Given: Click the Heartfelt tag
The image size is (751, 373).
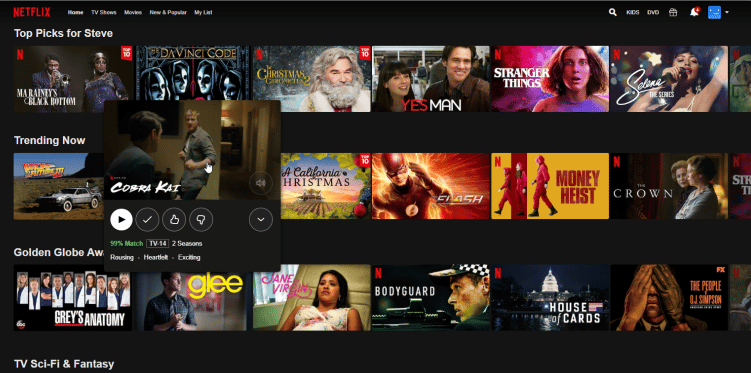Looking at the screenshot, I should point(156,258).
